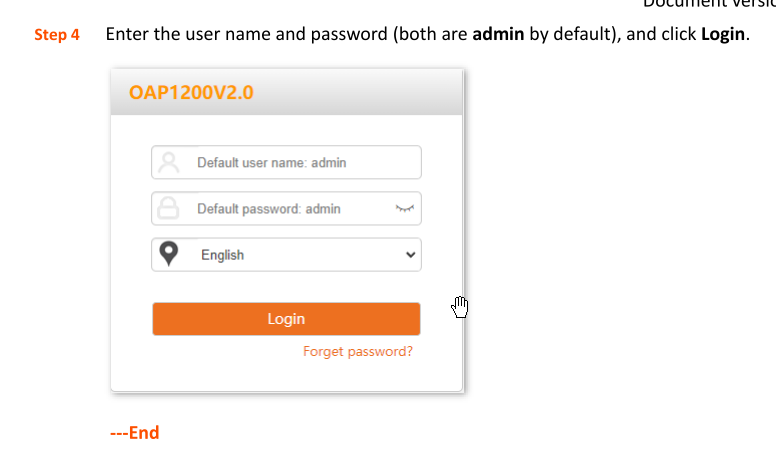Click the OAP1200V2.0 panel title
Screen dimensions: 776x472
[191, 93]
